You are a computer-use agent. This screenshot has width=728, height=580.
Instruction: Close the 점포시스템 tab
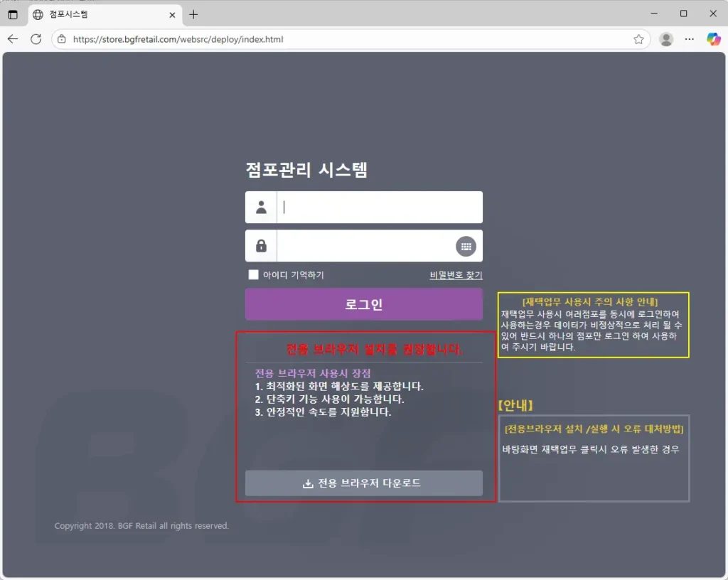pos(171,14)
